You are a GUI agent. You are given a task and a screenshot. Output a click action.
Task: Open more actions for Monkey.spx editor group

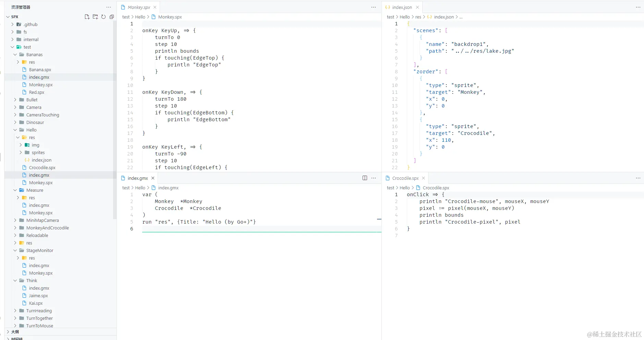tap(374, 7)
